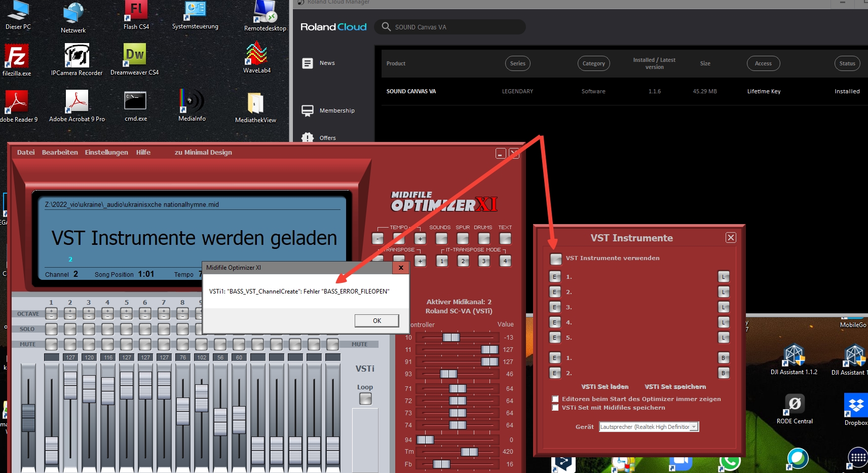Click SOUND CANVAS VA product row
Viewport: 868px width, 473px height.
pyautogui.click(x=624, y=91)
